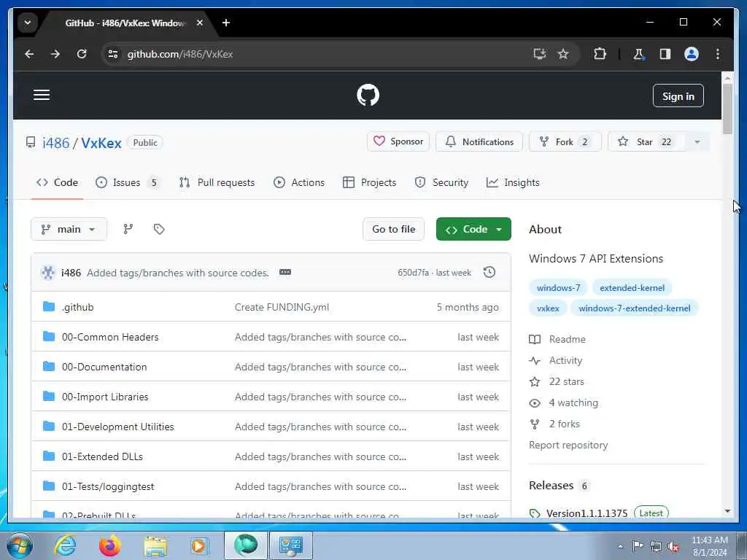The height and width of the screenshot is (560, 747).
Task: Open the Issues tab
Action: 127,182
